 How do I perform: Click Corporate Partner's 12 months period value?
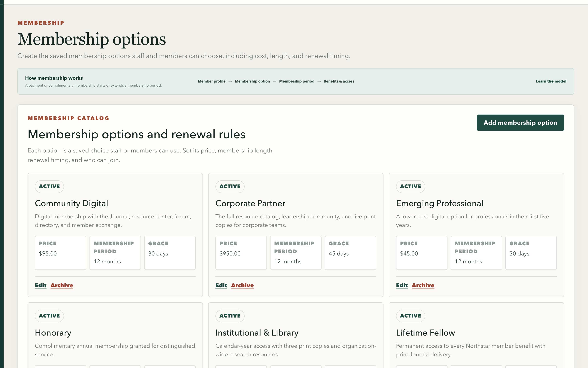288,261
